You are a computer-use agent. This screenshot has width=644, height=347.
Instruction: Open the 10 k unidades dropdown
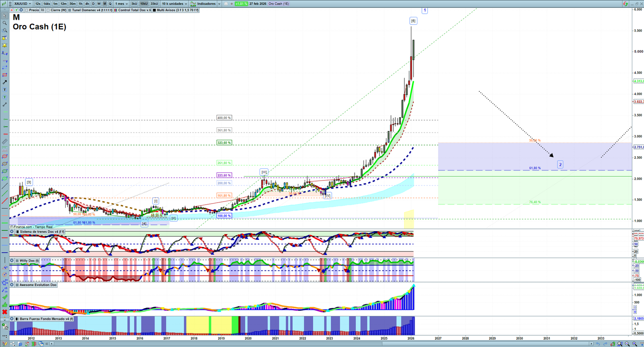174,4
